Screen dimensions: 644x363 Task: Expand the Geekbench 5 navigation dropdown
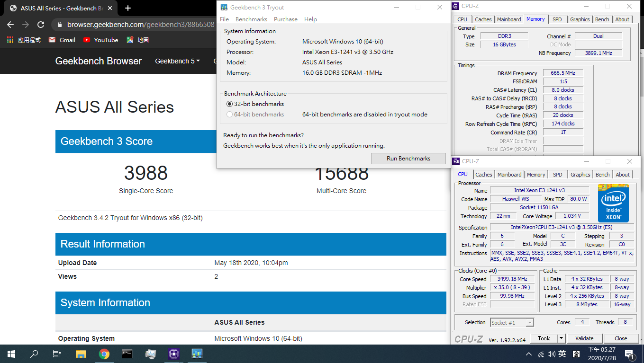(177, 61)
